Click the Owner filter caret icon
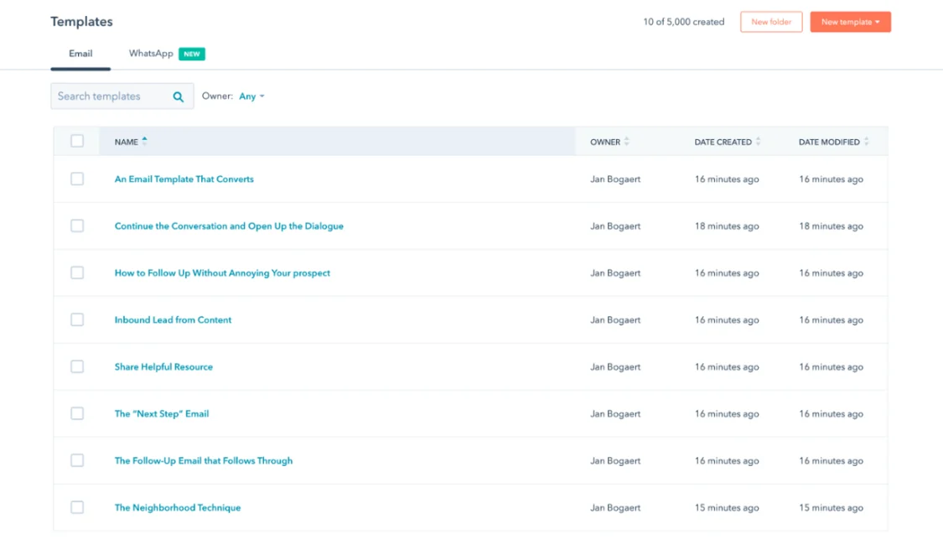Screen dimensions: 943x560 262,96
